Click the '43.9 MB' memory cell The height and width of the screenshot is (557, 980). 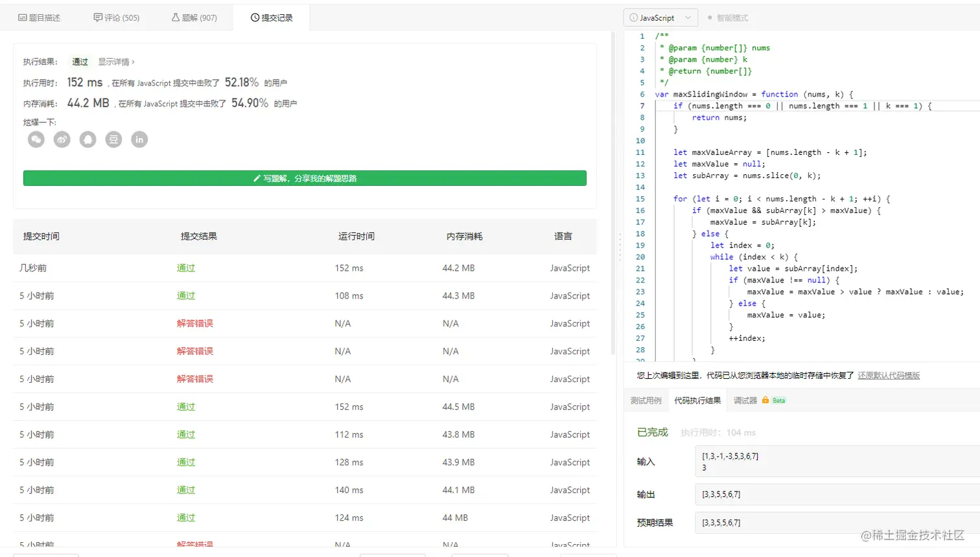(458, 462)
